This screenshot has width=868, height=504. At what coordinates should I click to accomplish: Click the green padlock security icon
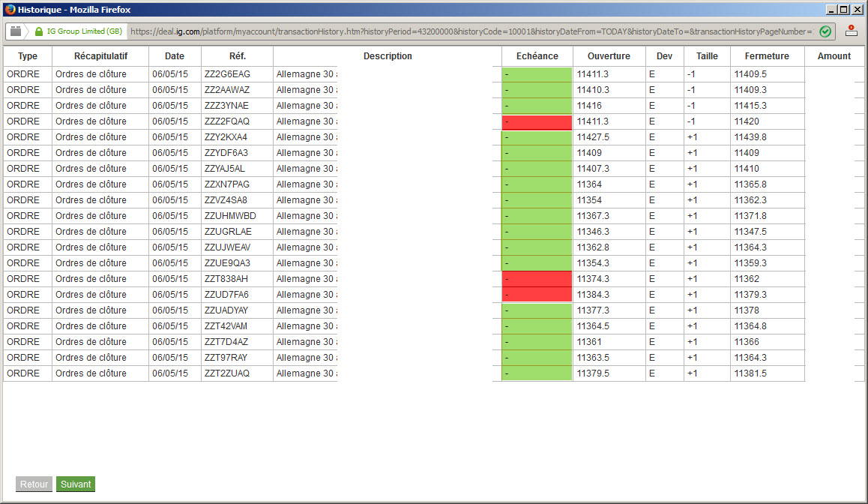[x=39, y=31]
